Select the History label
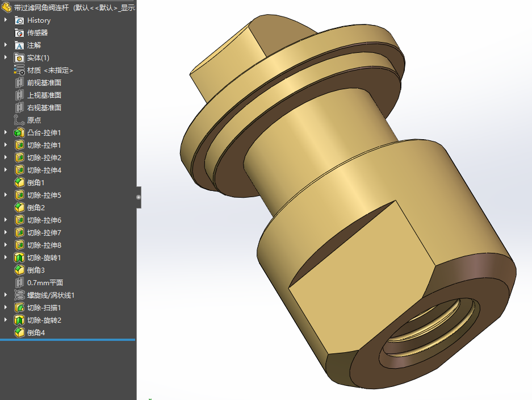The image size is (532, 400). [x=39, y=20]
